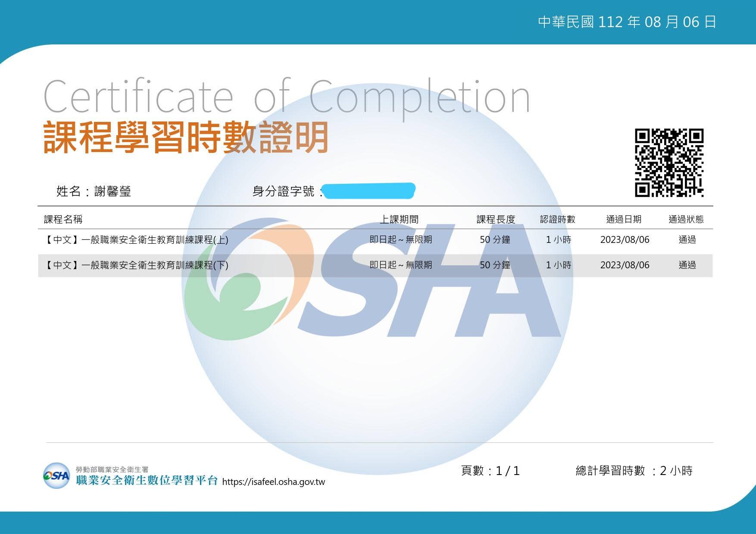Click the 姓名 name field

click(x=94, y=191)
